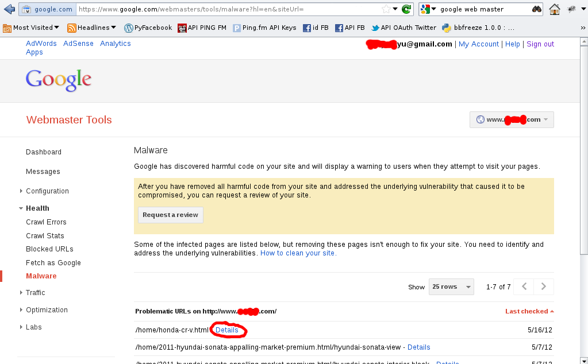Open Details for hyundai-sonata-view URL
The height and width of the screenshot is (364, 588).
point(418,347)
